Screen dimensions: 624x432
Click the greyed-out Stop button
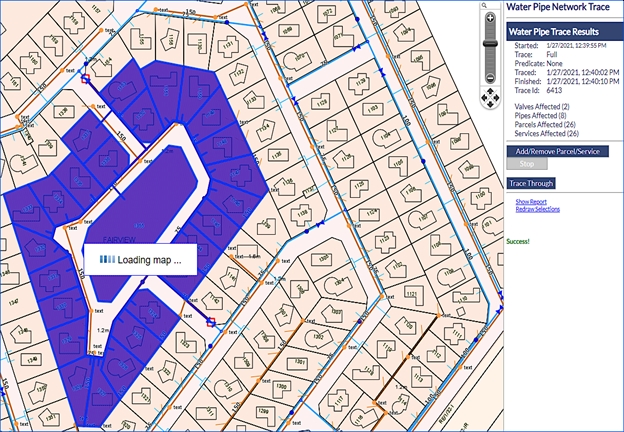(x=527, y=164)
